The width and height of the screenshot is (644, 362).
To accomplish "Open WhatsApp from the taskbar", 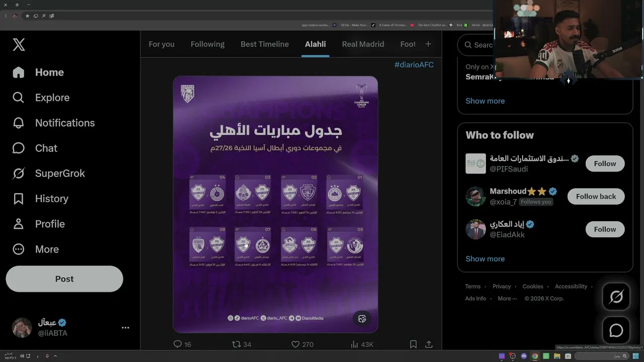I will point(546,356).
